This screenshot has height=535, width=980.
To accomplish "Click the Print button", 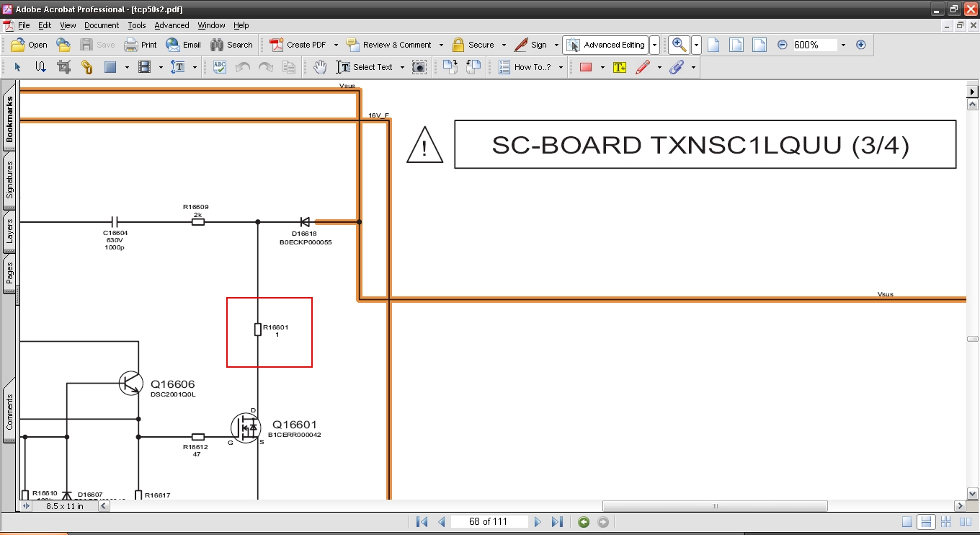I will (x=141, y=45).
